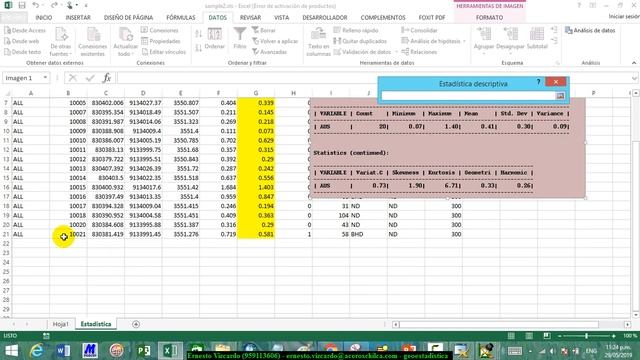Click Excel icon in taskbar

[170, 351]
